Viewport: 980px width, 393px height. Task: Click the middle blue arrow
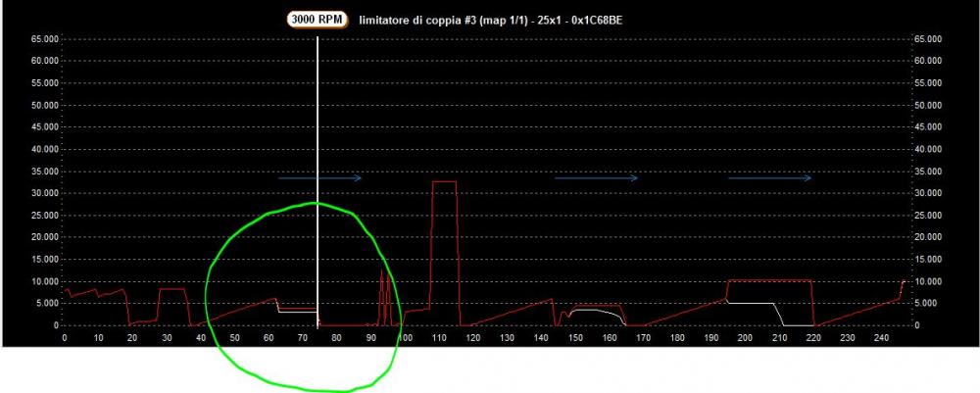tap(596, 178)
